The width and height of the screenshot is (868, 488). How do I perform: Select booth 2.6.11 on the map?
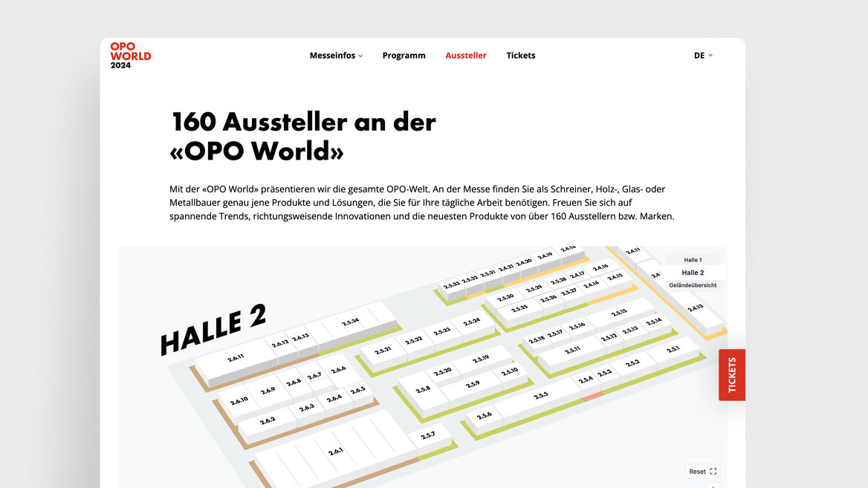236,359
